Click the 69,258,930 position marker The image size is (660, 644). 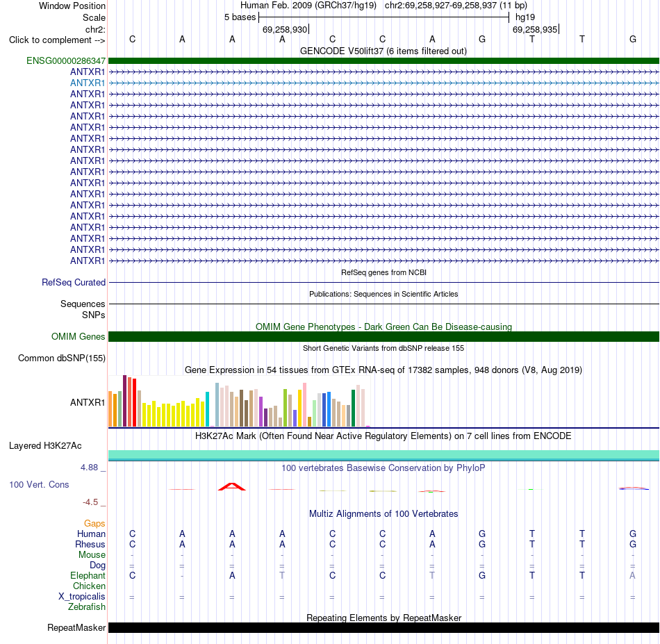pyautogui.click(x=285, y=29)
